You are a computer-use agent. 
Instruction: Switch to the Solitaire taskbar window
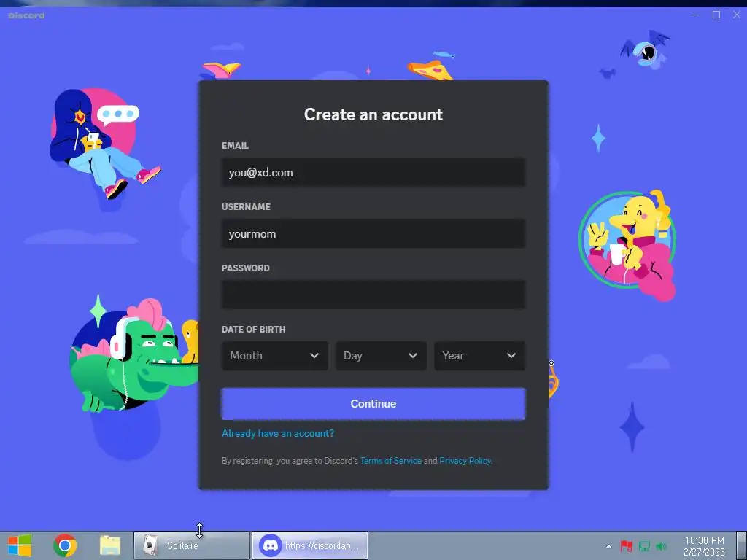(192, 545)
